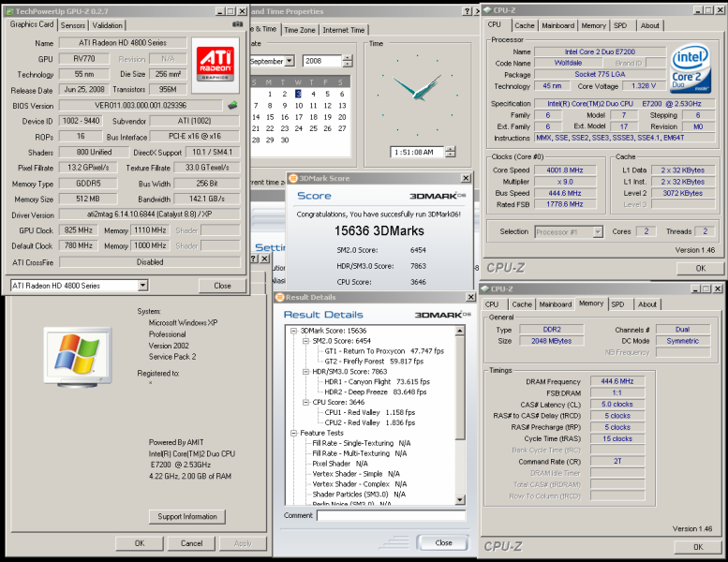Switch to CPU tab in bottom CPU-Z window
728x562 pixels.
click(492, 304)
